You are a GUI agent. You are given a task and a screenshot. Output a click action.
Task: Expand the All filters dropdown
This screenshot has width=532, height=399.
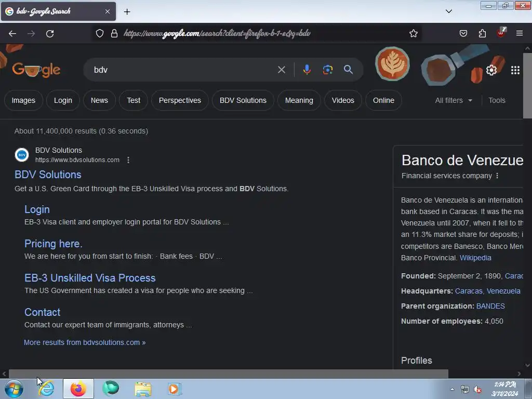tap(453, 100)
